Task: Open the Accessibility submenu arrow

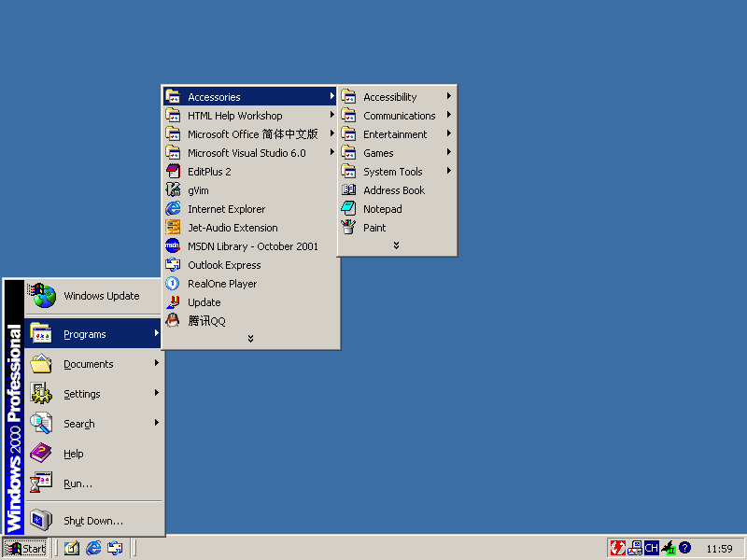Action: coord(449,96)
